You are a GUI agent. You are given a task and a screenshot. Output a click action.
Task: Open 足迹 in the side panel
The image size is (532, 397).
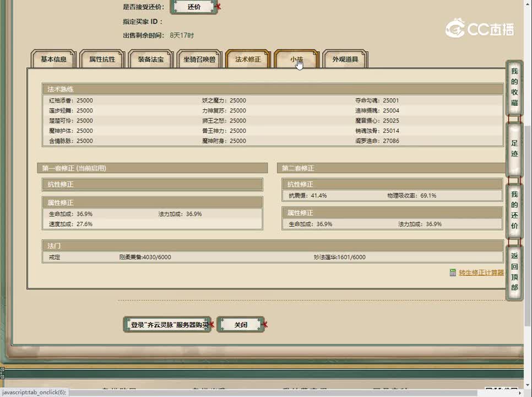click(514, 149)
